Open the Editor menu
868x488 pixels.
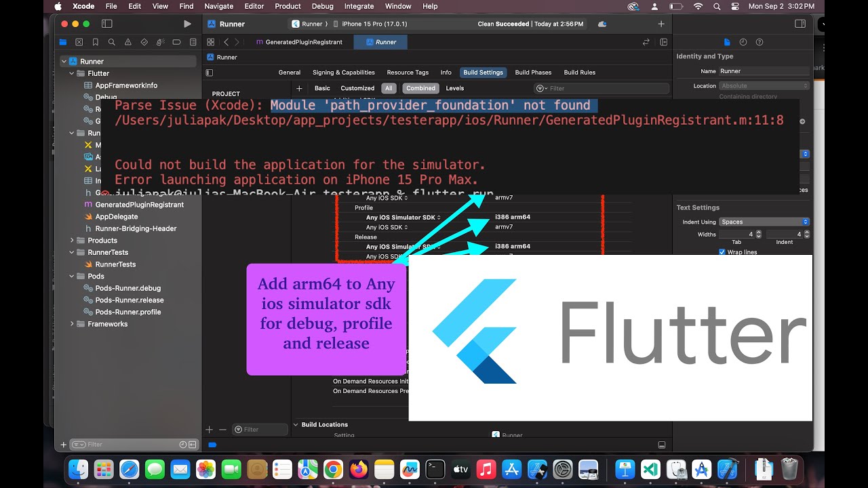(254, 6)
